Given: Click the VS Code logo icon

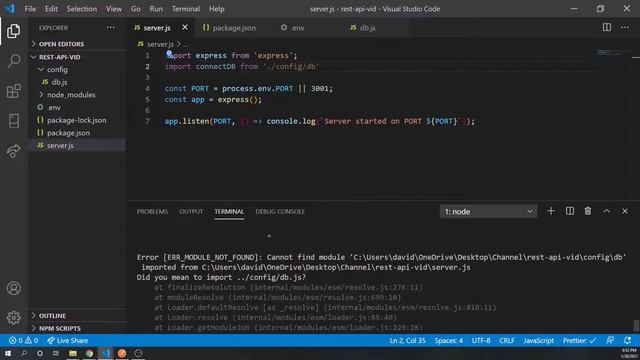Looking at the screenshot, I should tap(10, 9).
